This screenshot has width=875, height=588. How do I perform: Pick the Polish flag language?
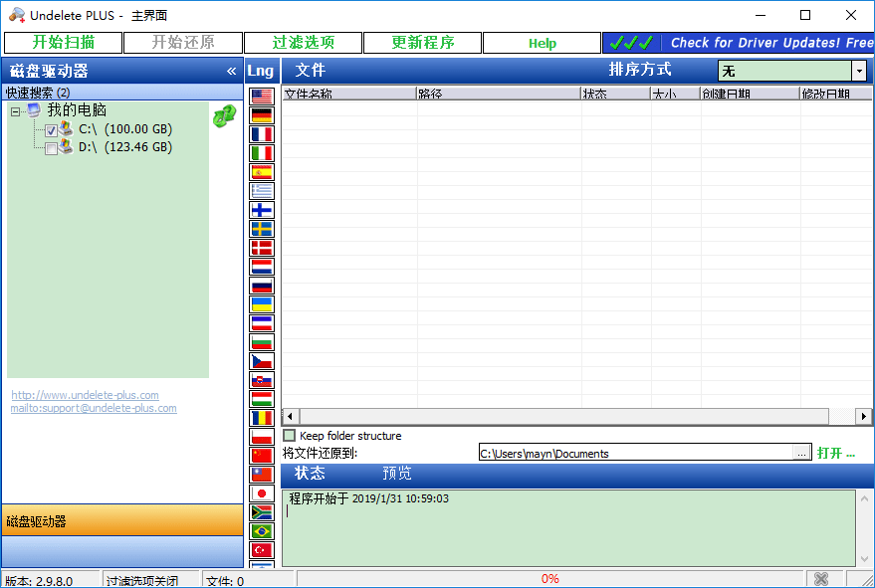coord(262,437)
